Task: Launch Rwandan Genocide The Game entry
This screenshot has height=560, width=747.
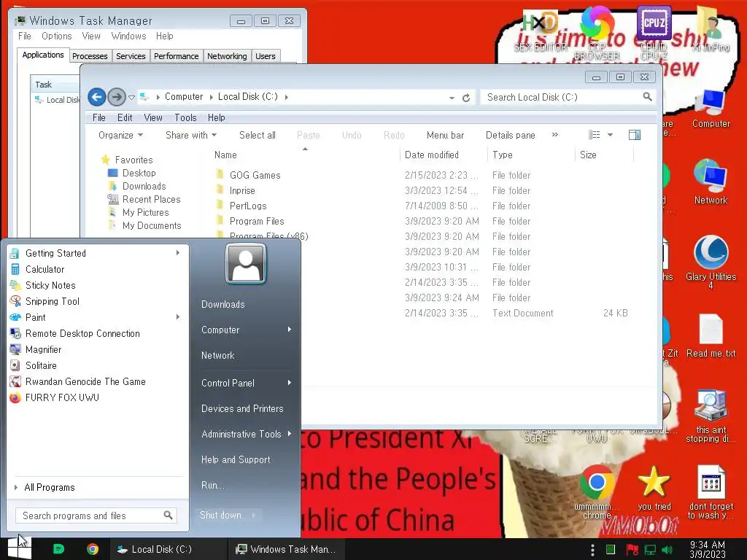Action: click(85, 381)
